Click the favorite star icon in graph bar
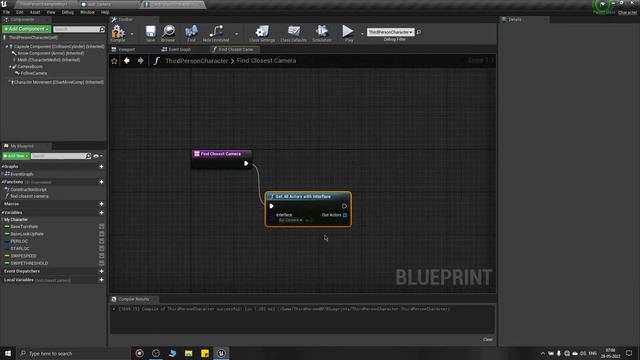 click(114, 61)
